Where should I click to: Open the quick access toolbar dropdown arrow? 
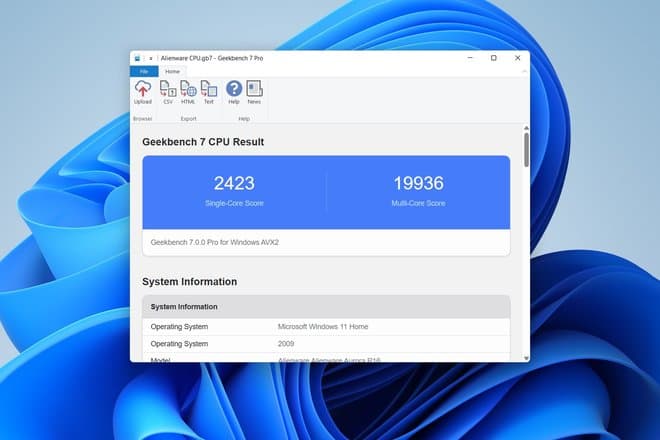point(151,59)
